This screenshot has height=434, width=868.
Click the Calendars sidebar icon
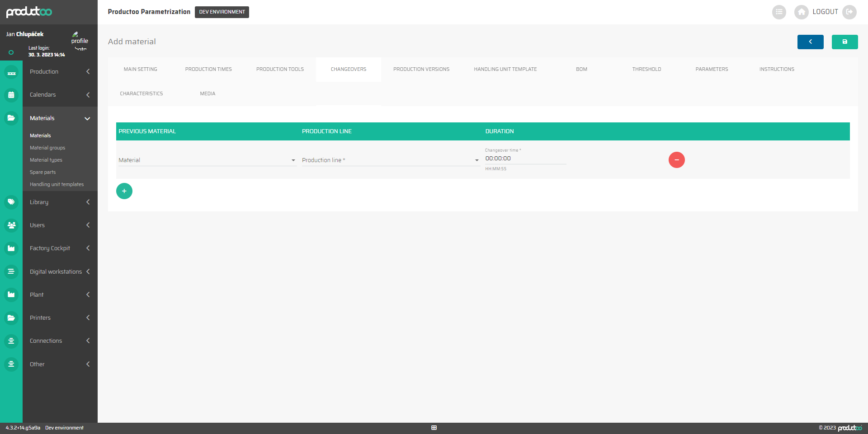point(11,95)
